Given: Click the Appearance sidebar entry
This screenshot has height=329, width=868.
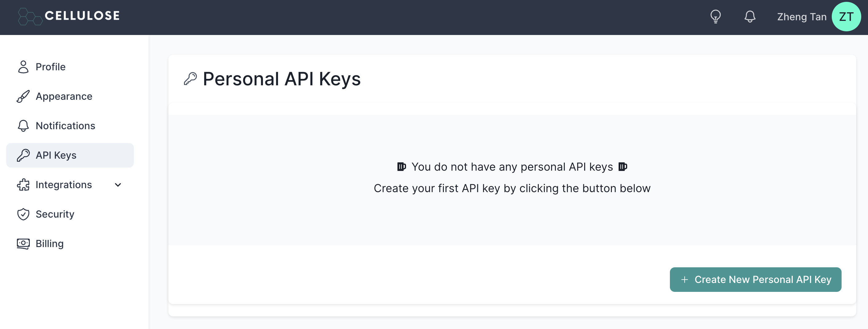Looking at the screenshot, I should coord(64,96).
